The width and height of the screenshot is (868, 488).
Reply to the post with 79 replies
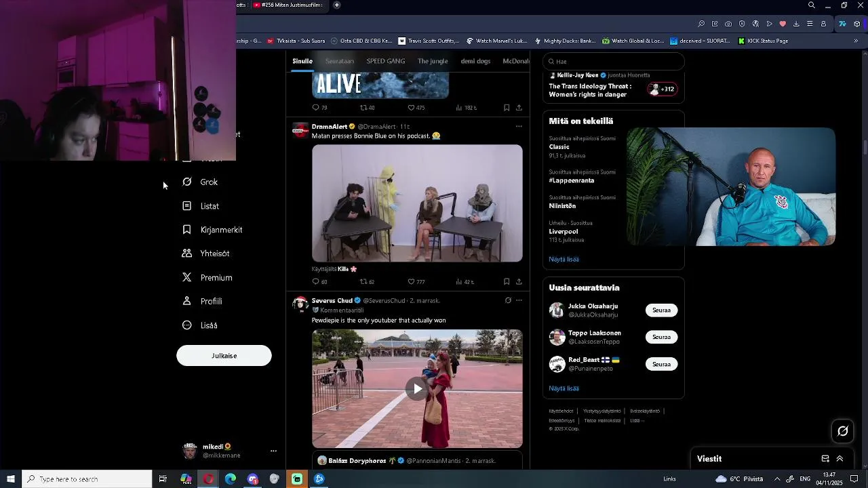point(319,108)
